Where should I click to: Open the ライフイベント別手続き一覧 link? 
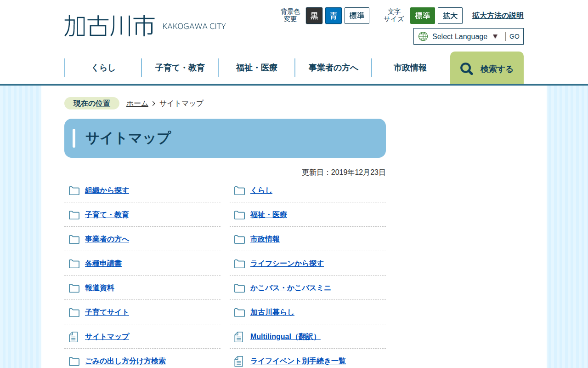[298, 361]
